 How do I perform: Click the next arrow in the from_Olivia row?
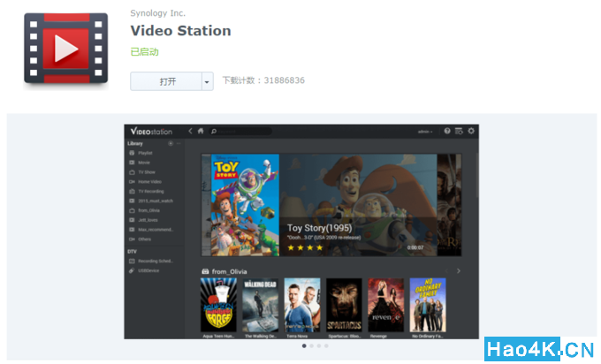[x=459, y=271]
